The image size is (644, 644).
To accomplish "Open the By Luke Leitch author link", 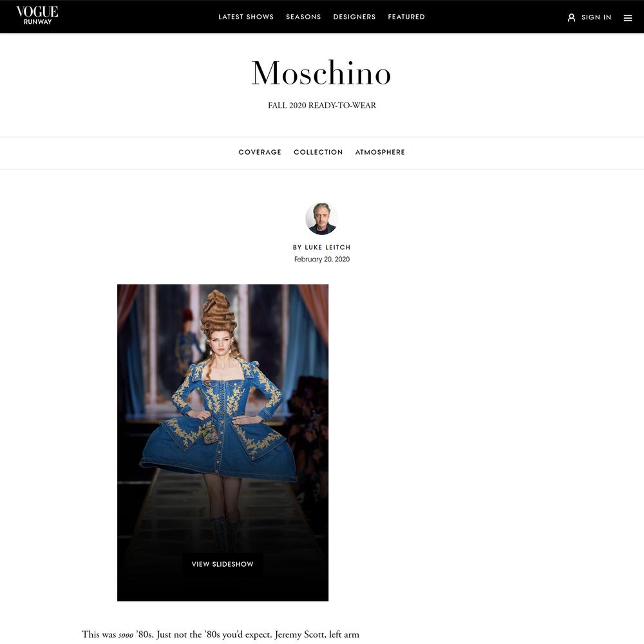I will pyautogui.click(x=321, y=247).
